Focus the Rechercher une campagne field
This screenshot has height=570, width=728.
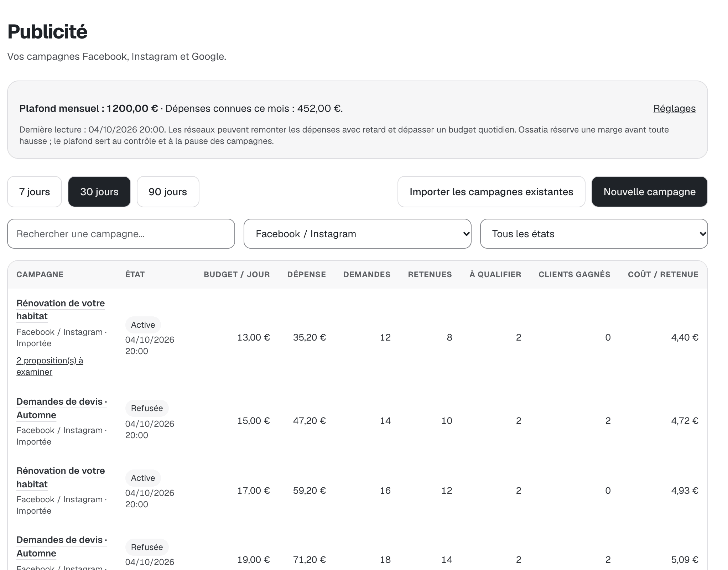point(121,234)
